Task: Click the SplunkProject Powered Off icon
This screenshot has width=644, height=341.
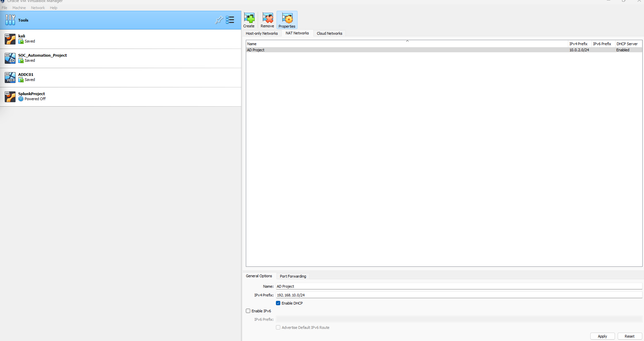Action: point(21,99)
